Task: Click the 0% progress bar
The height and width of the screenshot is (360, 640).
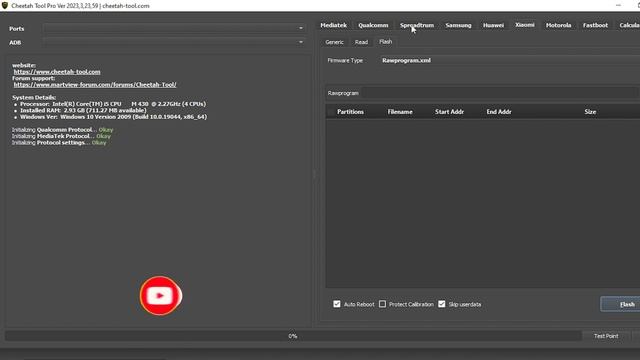Action: 293,336
